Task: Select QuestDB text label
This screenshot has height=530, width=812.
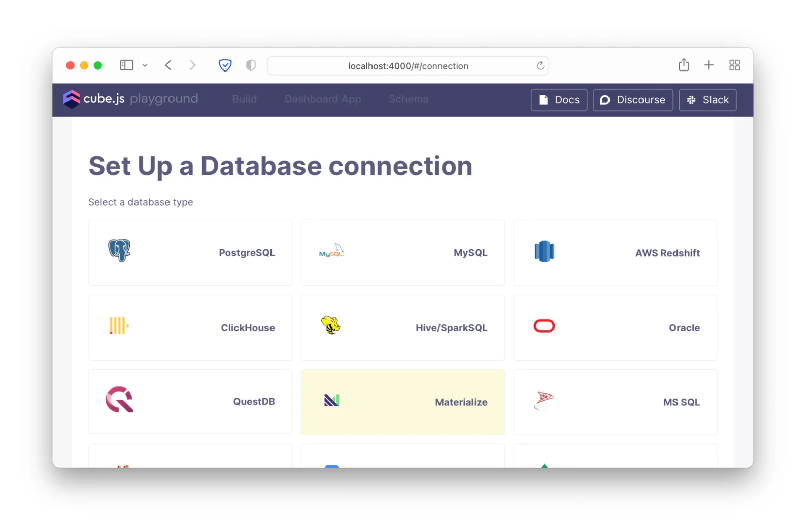Action: pyautogui.click(x=254, y=402)
